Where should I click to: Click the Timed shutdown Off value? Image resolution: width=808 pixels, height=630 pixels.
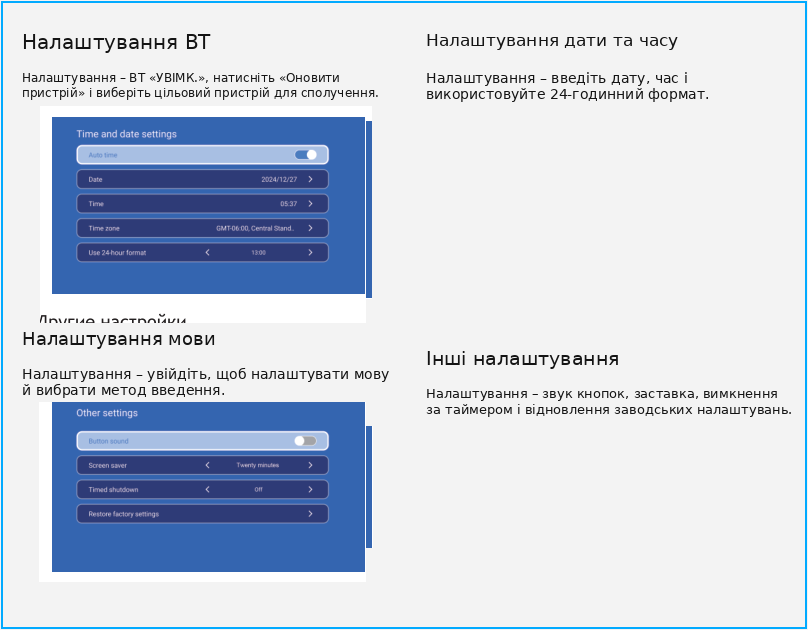point(258,489)
